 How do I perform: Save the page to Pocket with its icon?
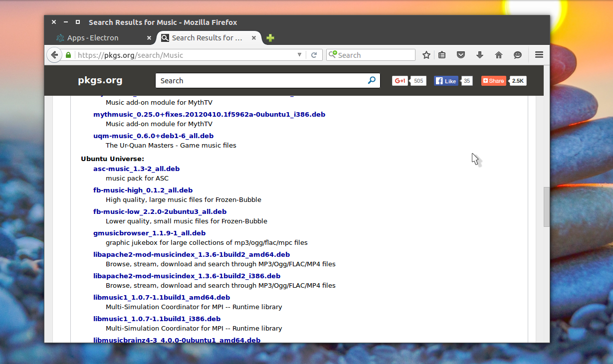click(461, 55)
